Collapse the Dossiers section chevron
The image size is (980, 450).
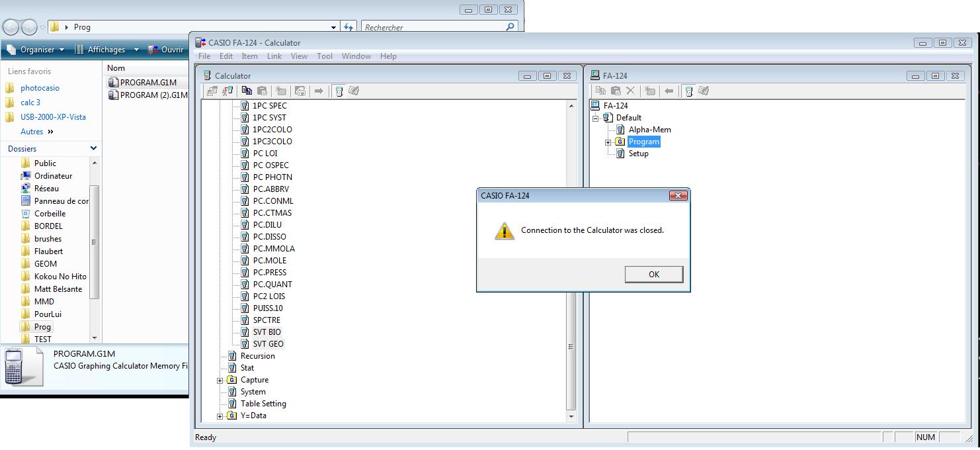[93, 149]
